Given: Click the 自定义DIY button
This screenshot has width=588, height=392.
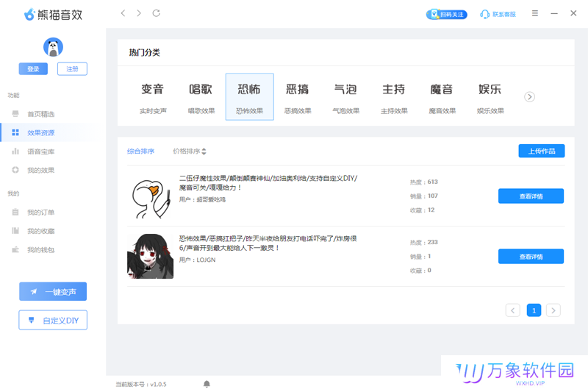Looking at the screenshot, I should [53, 320].
